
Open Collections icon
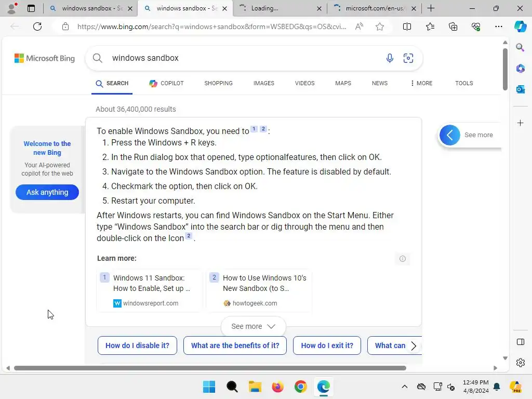tap(453, 26)
